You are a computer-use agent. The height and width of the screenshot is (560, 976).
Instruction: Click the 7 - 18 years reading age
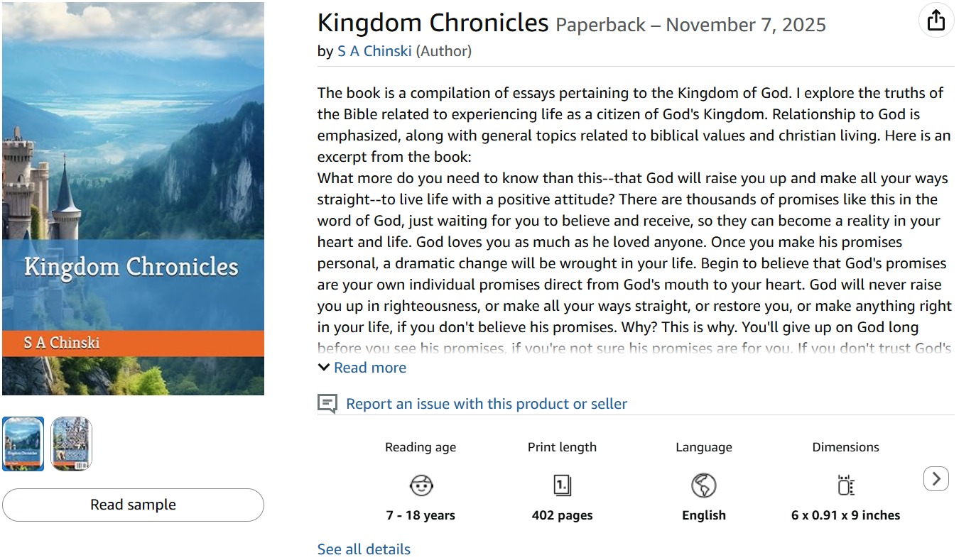tap(421, 515)
